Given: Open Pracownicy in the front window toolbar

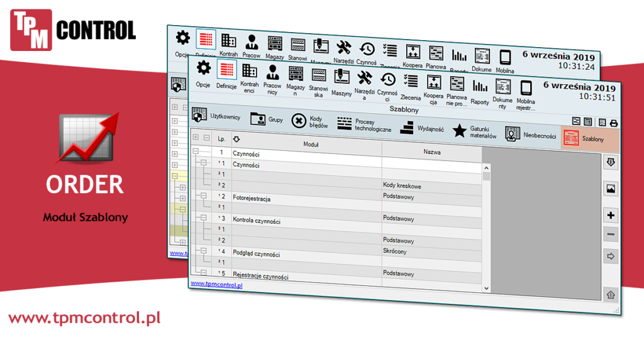Looking at the screenshot, I should (272, 79).
